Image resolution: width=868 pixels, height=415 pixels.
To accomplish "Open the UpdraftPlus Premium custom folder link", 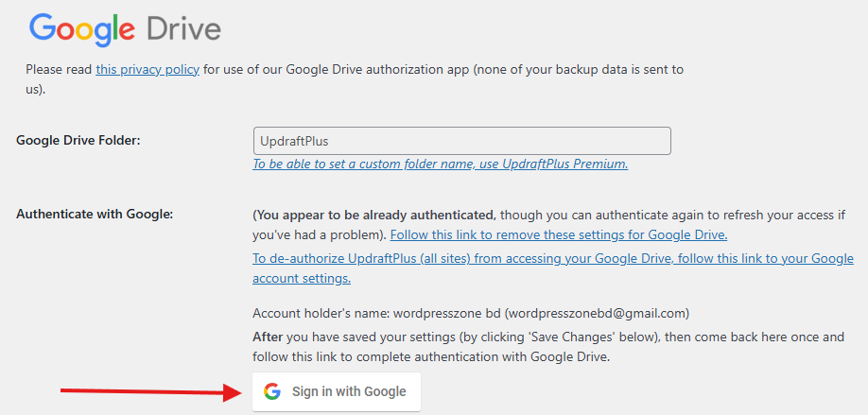I will point(440,164).
